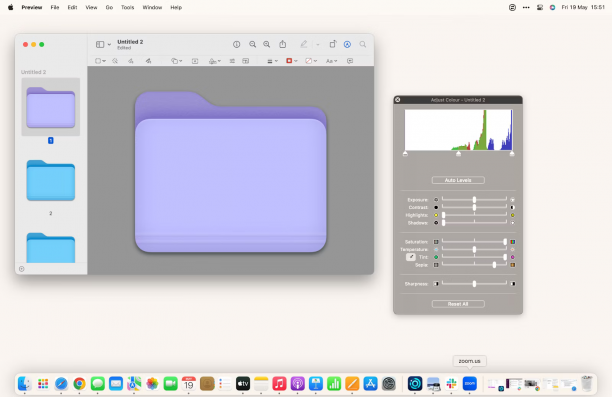Image resolution: width=612 pixels, height=397 pixels.
Task: Select the Instant Alpha tool
Action: coord(115,61)
